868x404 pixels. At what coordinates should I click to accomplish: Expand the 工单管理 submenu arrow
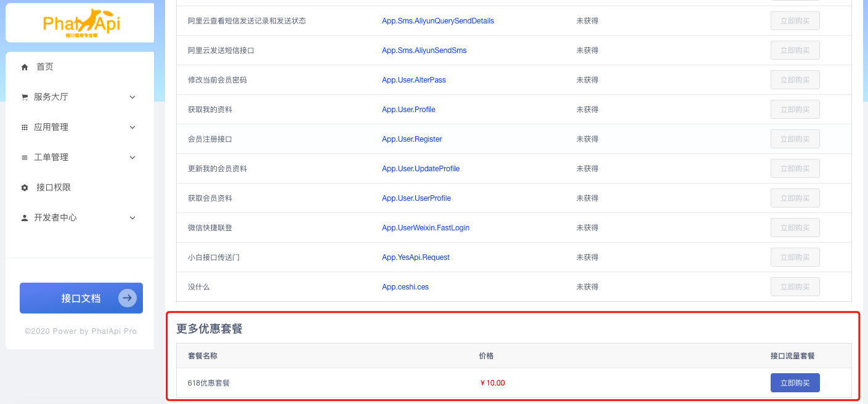click(132, 158)
